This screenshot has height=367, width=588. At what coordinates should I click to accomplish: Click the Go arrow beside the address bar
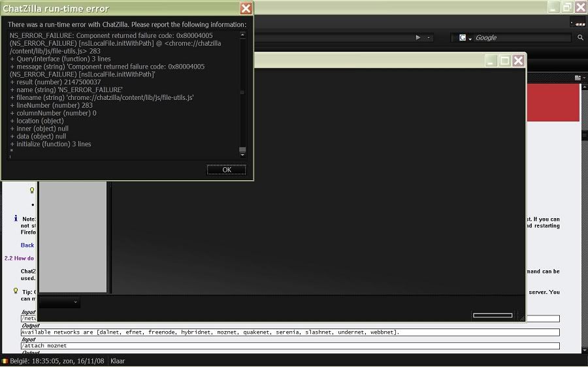[x=417, y=37]
